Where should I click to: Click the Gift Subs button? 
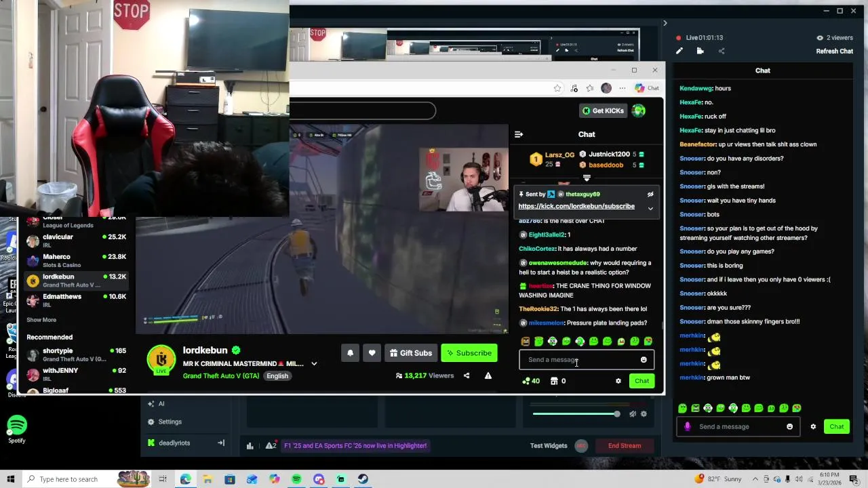[x=411, y=353]
